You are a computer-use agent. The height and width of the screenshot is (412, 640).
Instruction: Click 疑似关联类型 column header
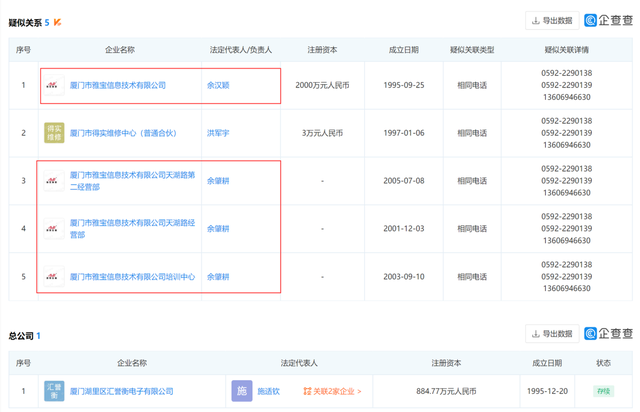pos(472,50)
